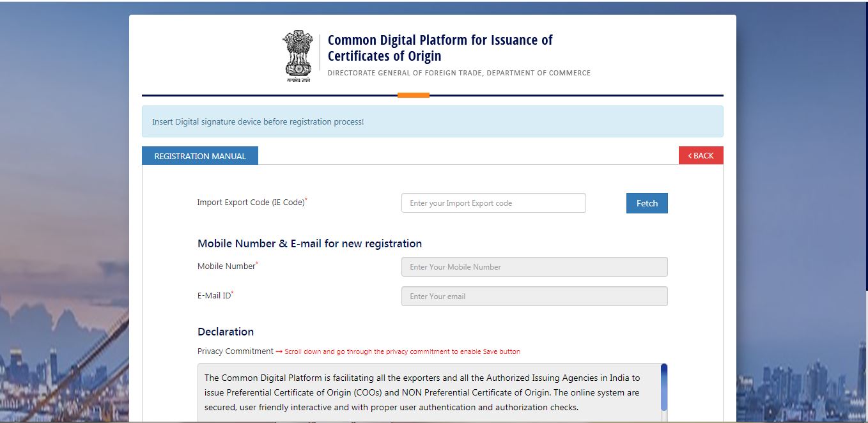The height and width of the screenshot is (423, 868).
Task: Click the digital signature notice banner
Action: (x=431, y=121)
